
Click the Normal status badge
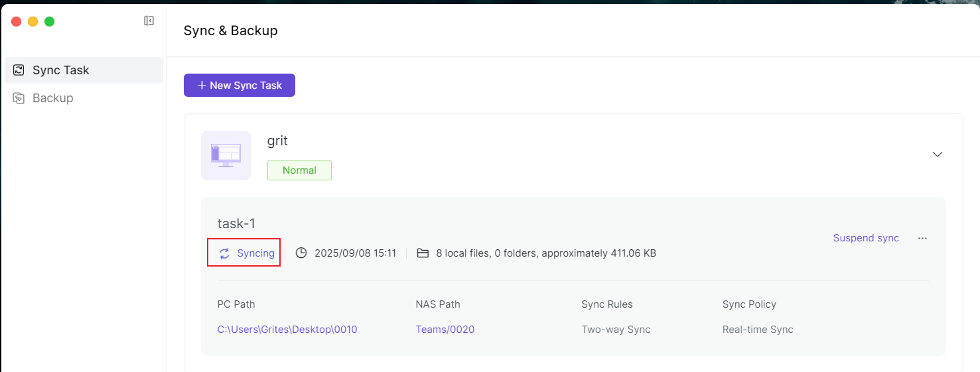[x=299, y=170]
